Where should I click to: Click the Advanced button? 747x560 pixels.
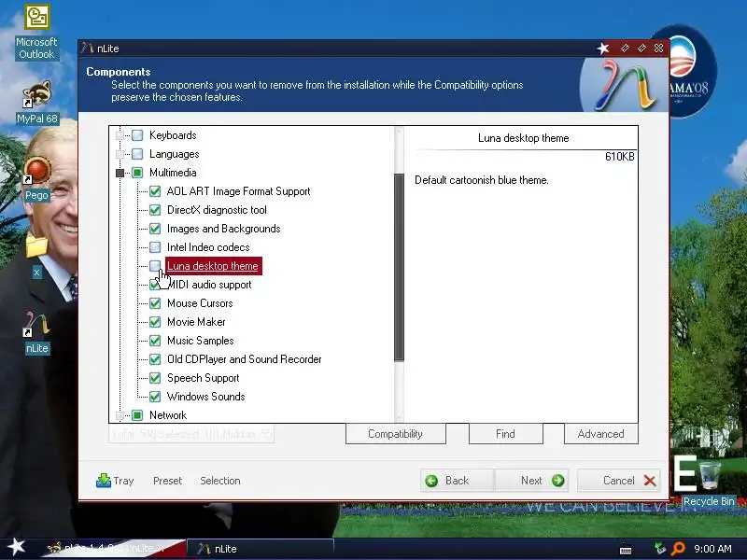tap(600, 434)
